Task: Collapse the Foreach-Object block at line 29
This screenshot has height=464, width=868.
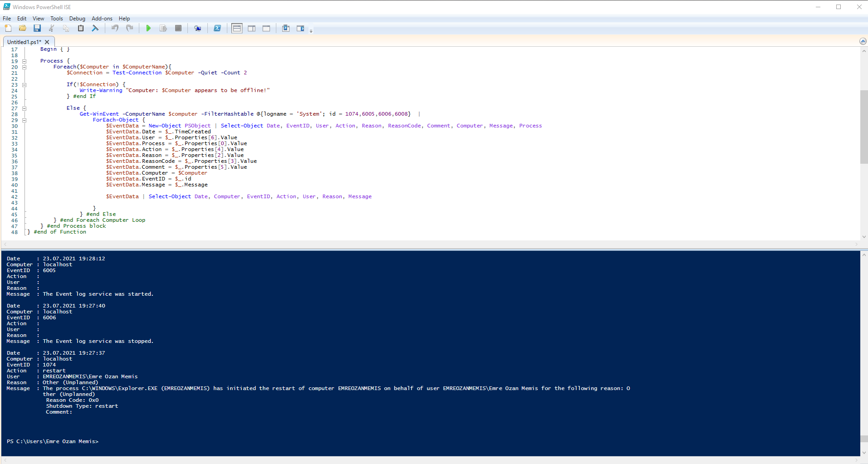Action: [24, 120]
